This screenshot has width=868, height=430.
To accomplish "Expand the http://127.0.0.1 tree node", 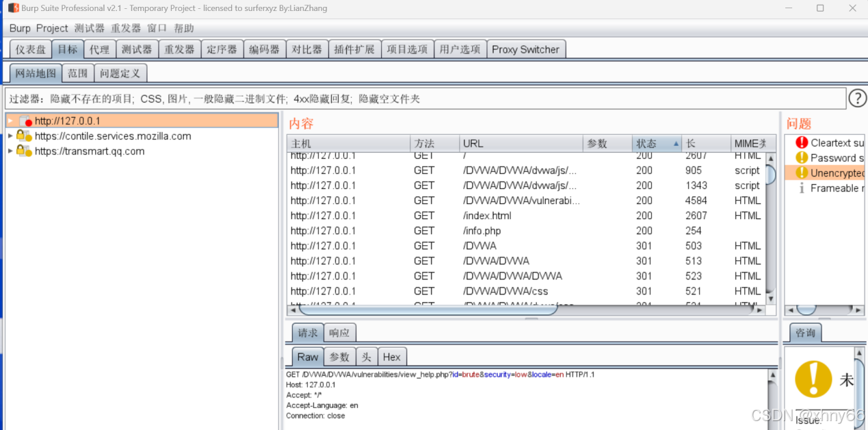I will (x=10, y=121).
